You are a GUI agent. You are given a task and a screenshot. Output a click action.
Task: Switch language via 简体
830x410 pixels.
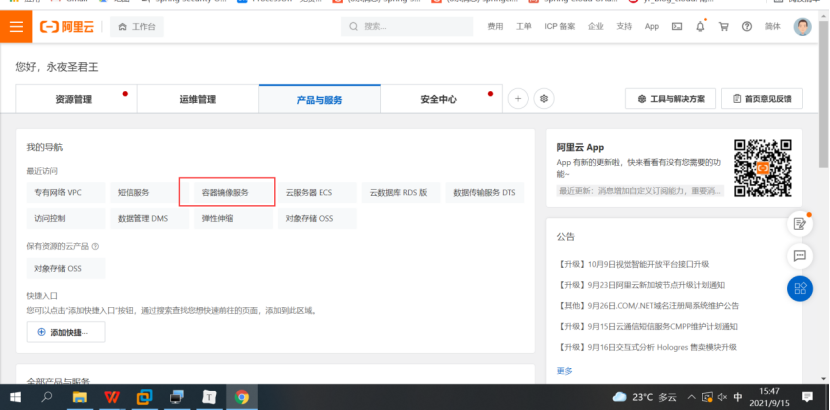(x=772, y=26)
